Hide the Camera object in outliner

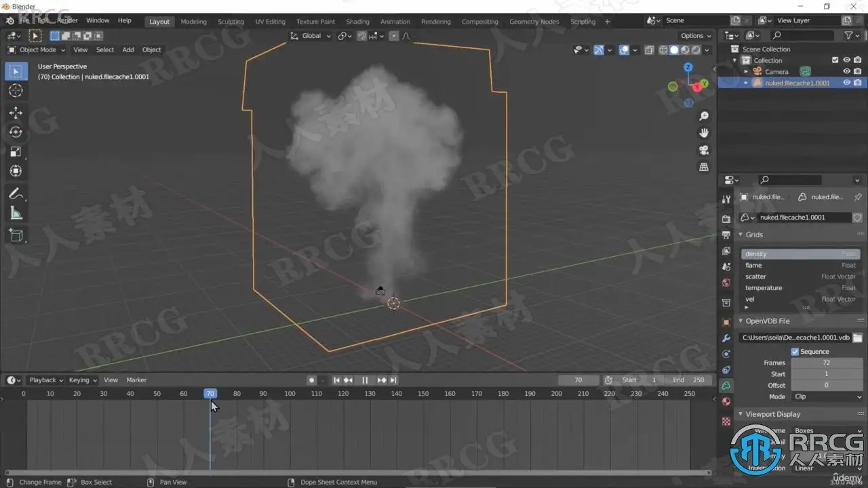(x=846, y=71)
